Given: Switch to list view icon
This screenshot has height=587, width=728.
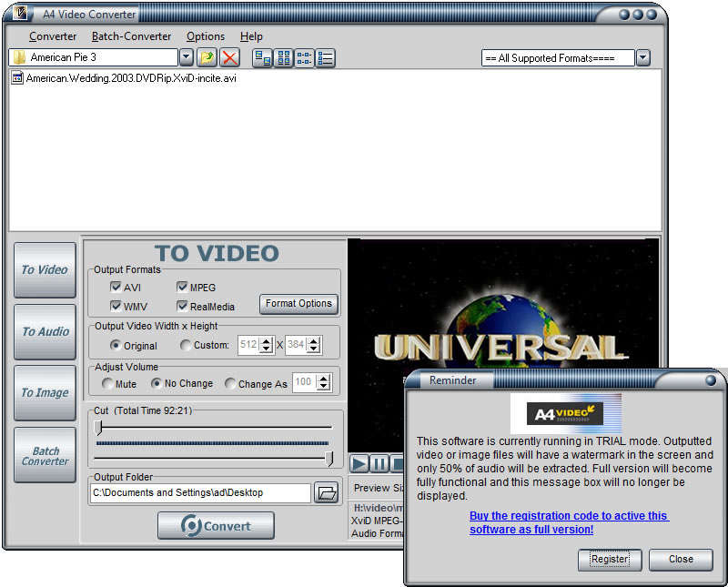Looking at the screenshot, I should coord(305,58).
